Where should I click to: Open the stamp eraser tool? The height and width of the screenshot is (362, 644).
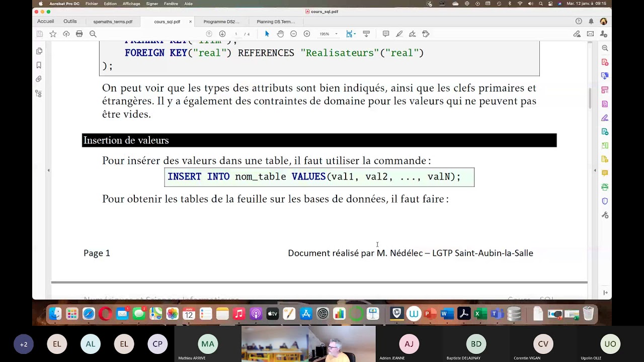point(426,34)
